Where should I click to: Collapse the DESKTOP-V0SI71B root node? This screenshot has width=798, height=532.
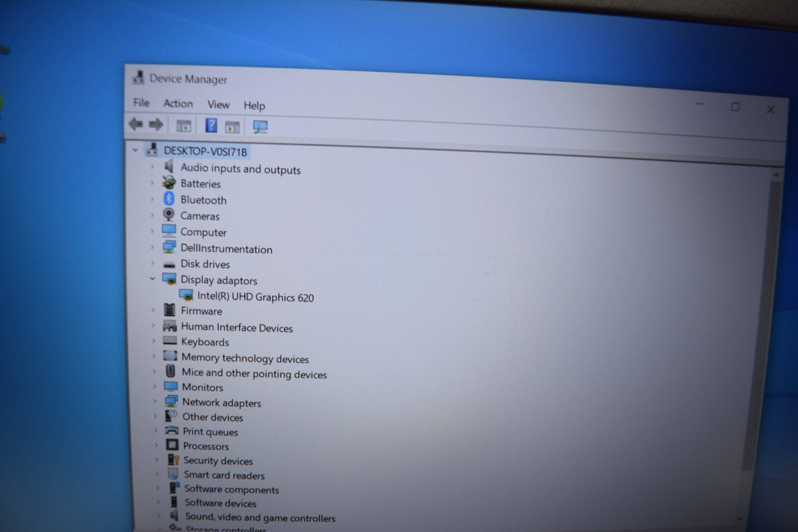click(x=135, y=150)
